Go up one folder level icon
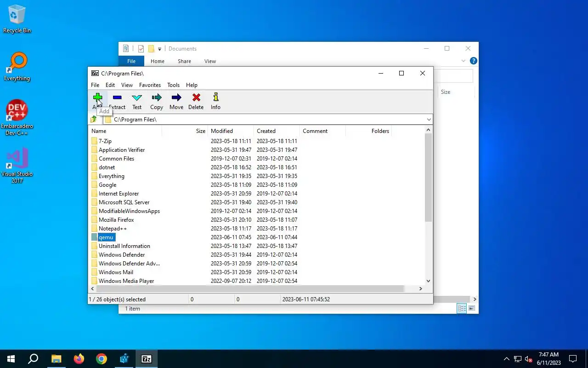This screenshot has height=368, width=588. tap(94, 119)
